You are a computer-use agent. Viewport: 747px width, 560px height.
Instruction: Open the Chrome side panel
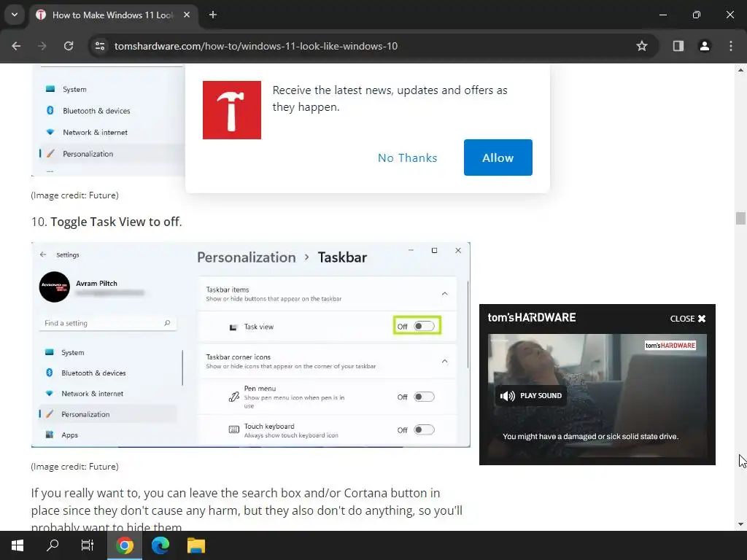pyautogui.click(x=678, y=46)
